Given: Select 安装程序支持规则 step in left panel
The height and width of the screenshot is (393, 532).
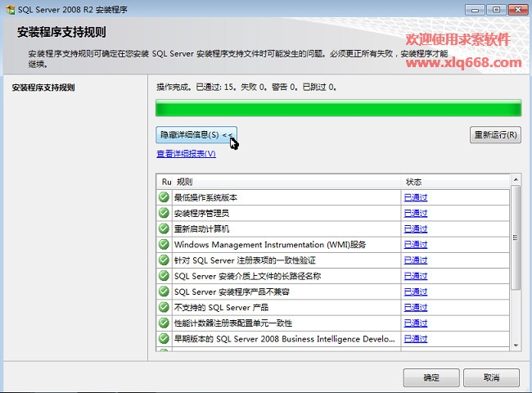Looking at the screenshot, I should pyautogui.click(x=43, y=88).
